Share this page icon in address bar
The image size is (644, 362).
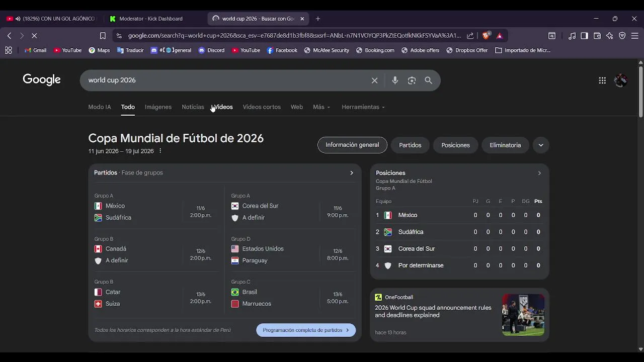point(470,36)
